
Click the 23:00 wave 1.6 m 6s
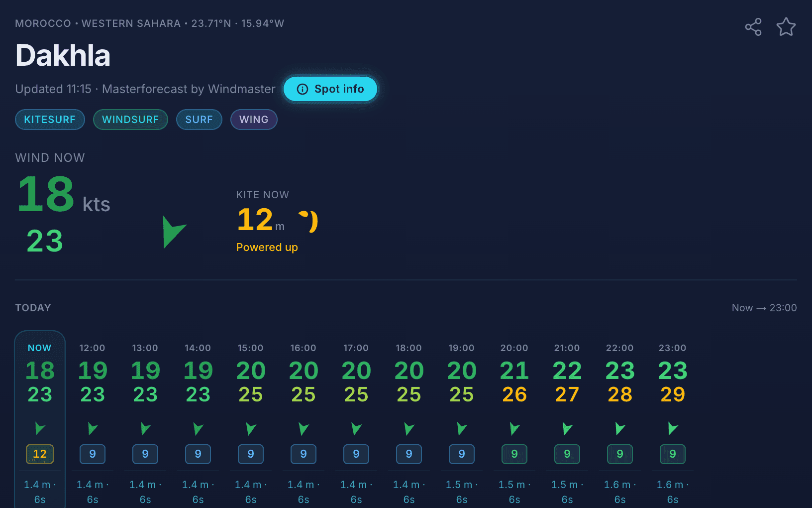click(673, 492)
